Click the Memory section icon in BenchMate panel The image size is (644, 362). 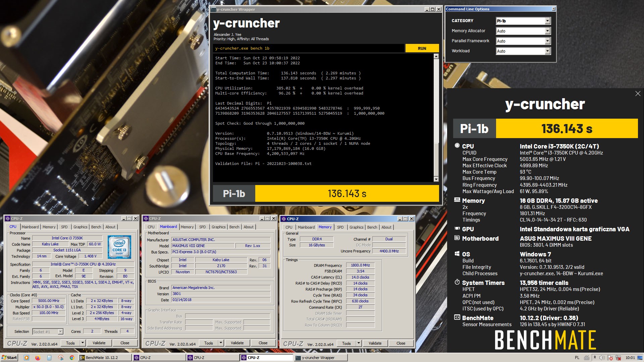tap(457, 200)
